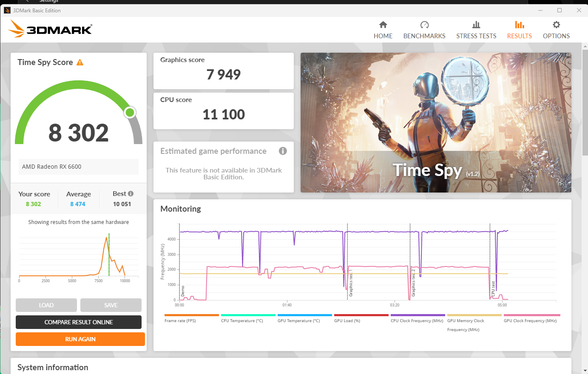Click the green 8 302 value under Your score
The width and height of the screenshot is (588, 374).
pyautogui.click(x=34, y=204)
